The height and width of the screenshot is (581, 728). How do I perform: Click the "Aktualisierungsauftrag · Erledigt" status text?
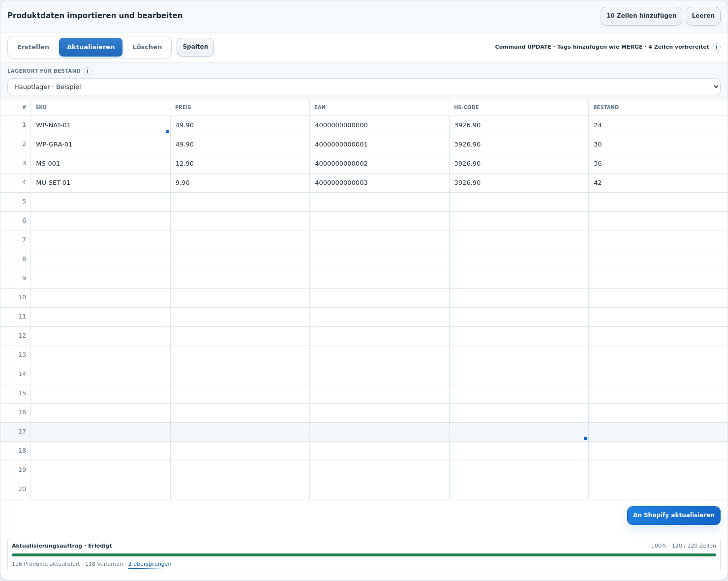coord(62,546)
